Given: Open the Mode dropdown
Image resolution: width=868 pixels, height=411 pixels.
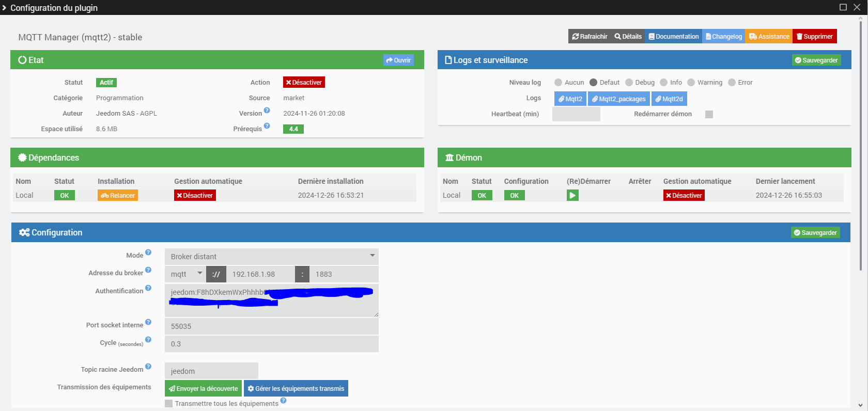Looking at the screenshot, I should pos(272,257).
